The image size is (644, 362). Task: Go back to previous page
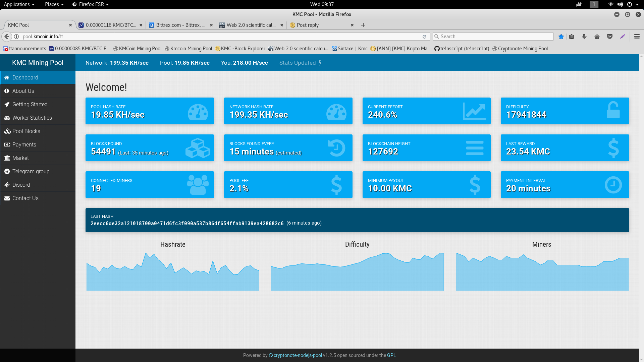pyautogui.click(x=7, y=37)
